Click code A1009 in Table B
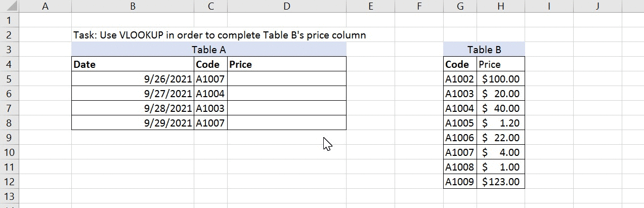644x208 pixels. coord(460,182)
